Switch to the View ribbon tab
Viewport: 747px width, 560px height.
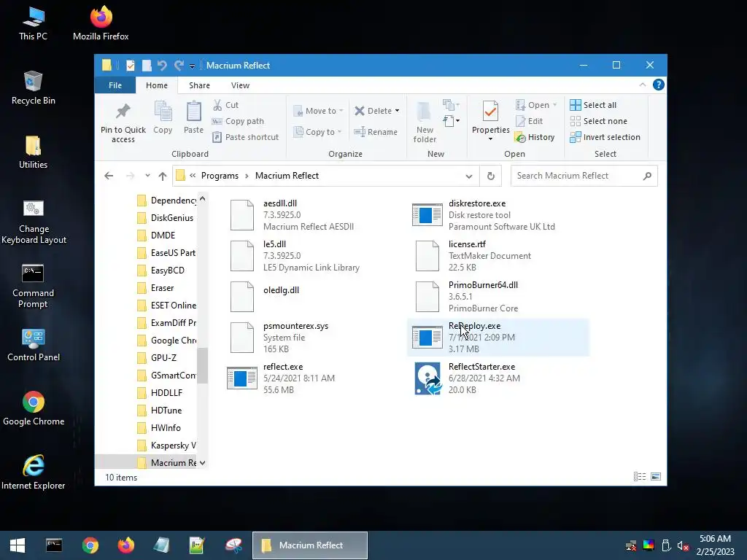(240, 85)
